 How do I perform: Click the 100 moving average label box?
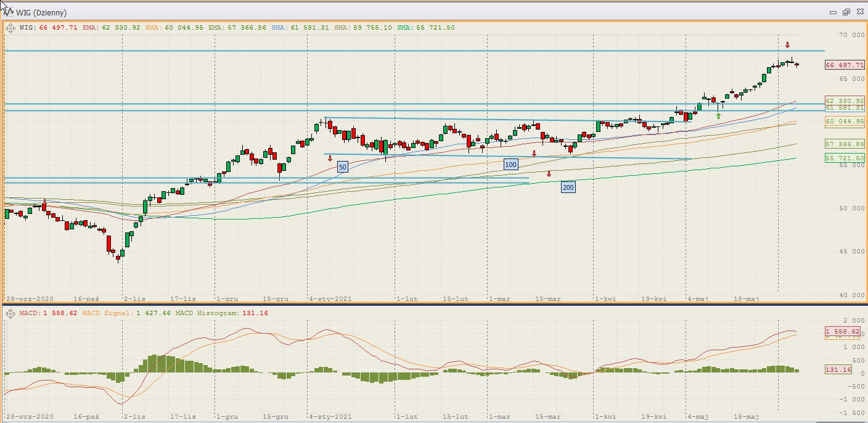(x=510, y=164)
